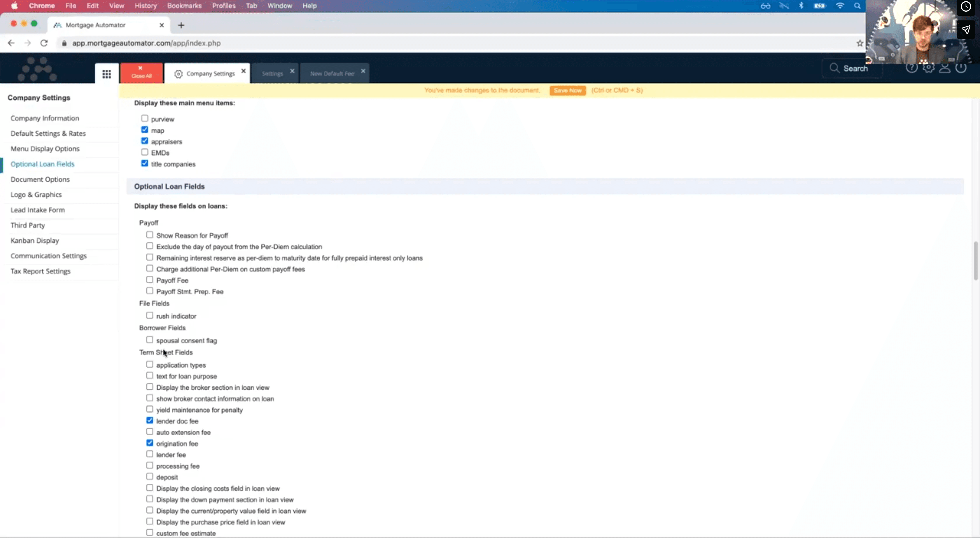Close the Settings tab

pos(292,71)
